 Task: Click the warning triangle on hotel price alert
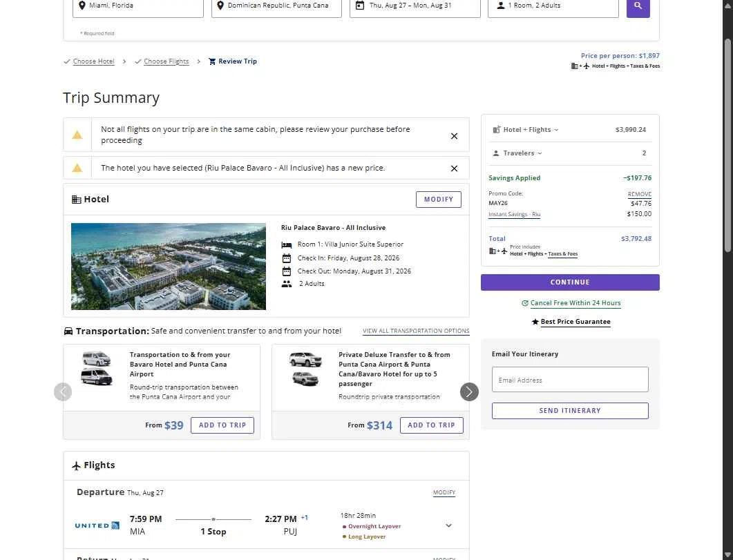pos(77,168)
